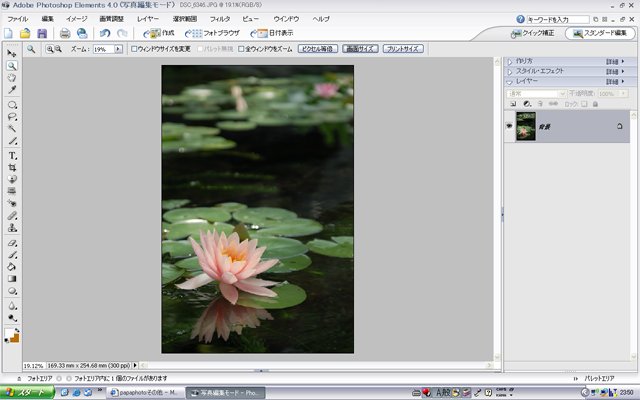Viewport: 640px width, 400px height.
Task: Select the Brush tool
Action: 12,255
